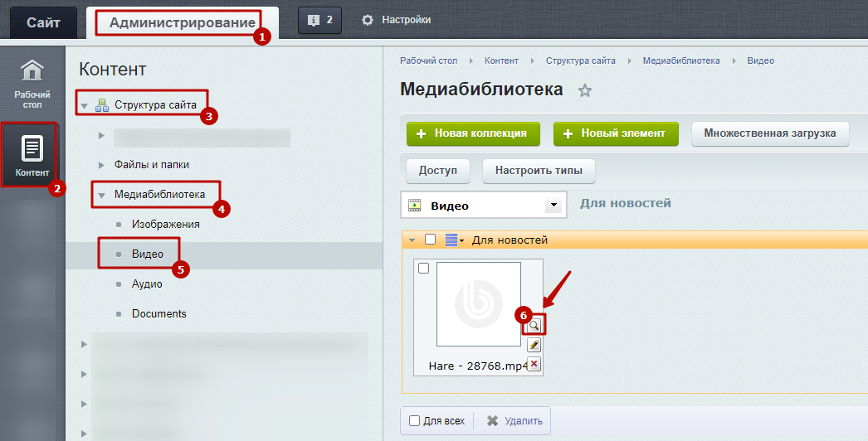The height and width of the screenshot is (441, 868).
Task: Click the red X delete icon on video
Action: pos(534,364)
